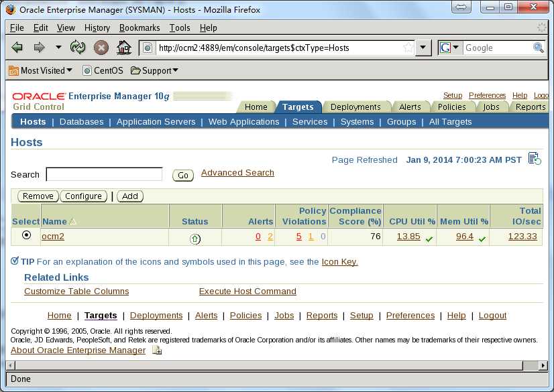The image size is (554, 392).
Task: Switch to the Reports tab
Action: 531,107
